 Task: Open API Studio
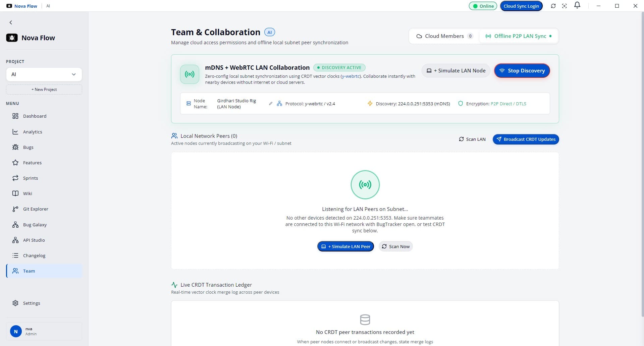(x=44, y=240)
